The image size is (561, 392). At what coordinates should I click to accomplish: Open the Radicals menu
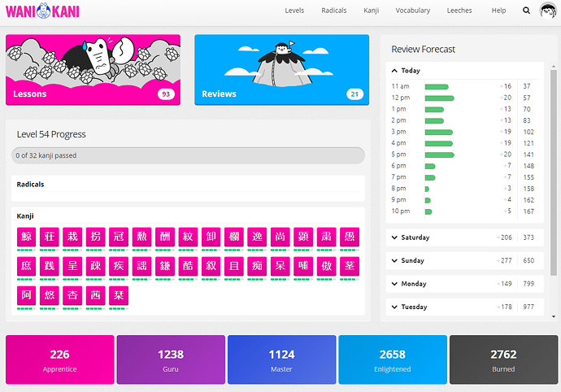click(334, 11)
